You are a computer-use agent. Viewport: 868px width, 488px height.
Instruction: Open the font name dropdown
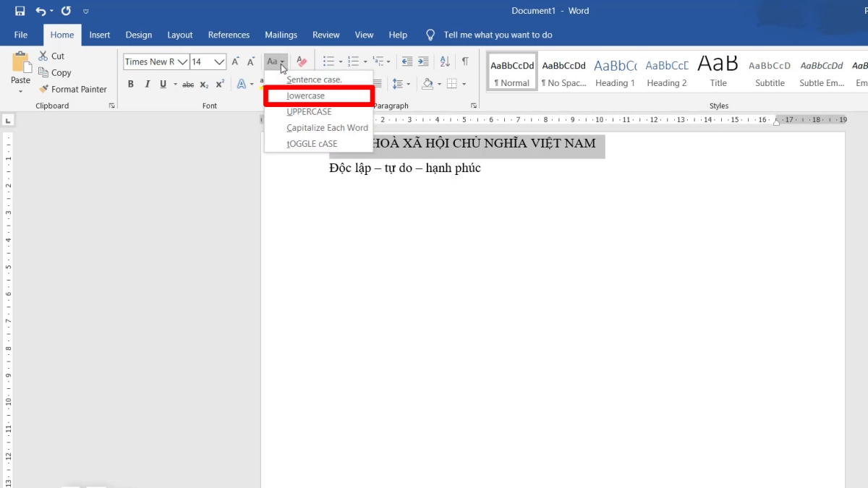[183, 62]
